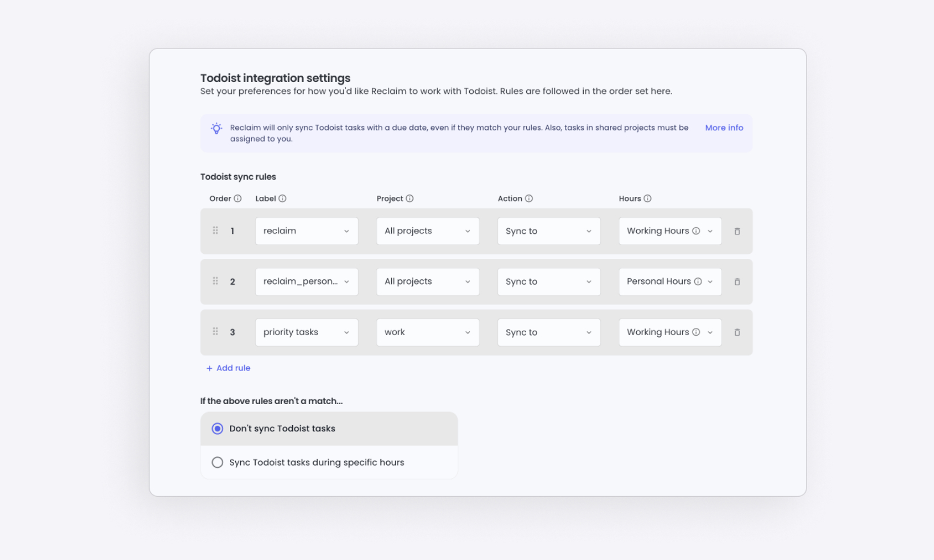Expand rule 1 Working Hours chevron
934x560 pixels.
click(x=710, y=231)
